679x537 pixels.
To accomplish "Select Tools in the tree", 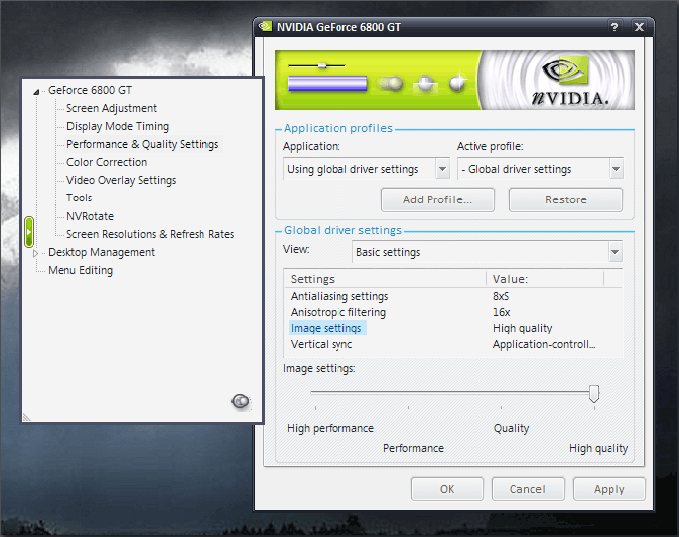I will pos(79,198).
